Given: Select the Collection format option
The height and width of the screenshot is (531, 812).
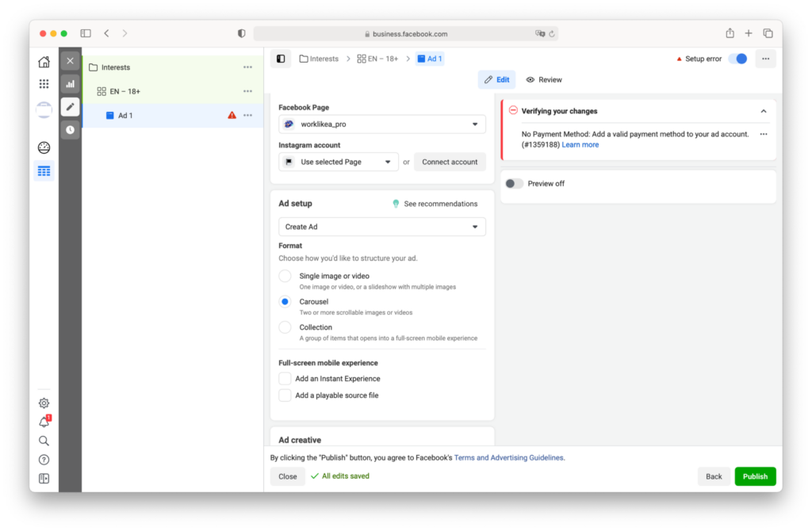Looking at the screenshot, I should pyautogui.click(x=285, y=327).
